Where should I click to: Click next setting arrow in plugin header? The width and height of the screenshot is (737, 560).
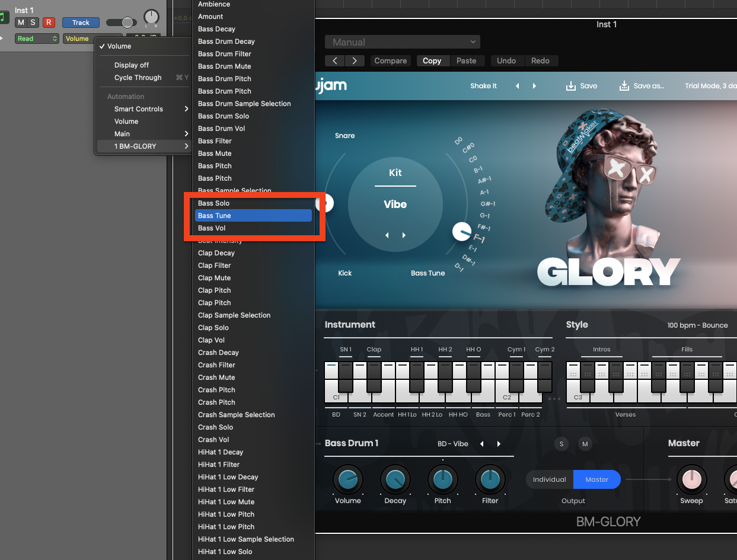[355, 60]
